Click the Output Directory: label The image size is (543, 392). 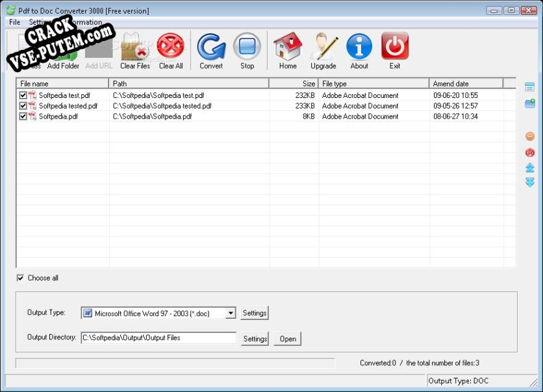click(x=51, y=337)
